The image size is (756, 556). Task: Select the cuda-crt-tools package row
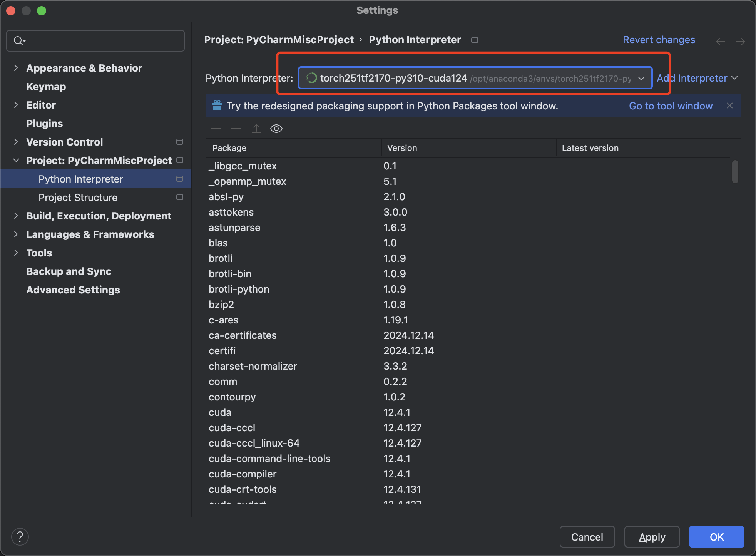(x=468, y=489)
